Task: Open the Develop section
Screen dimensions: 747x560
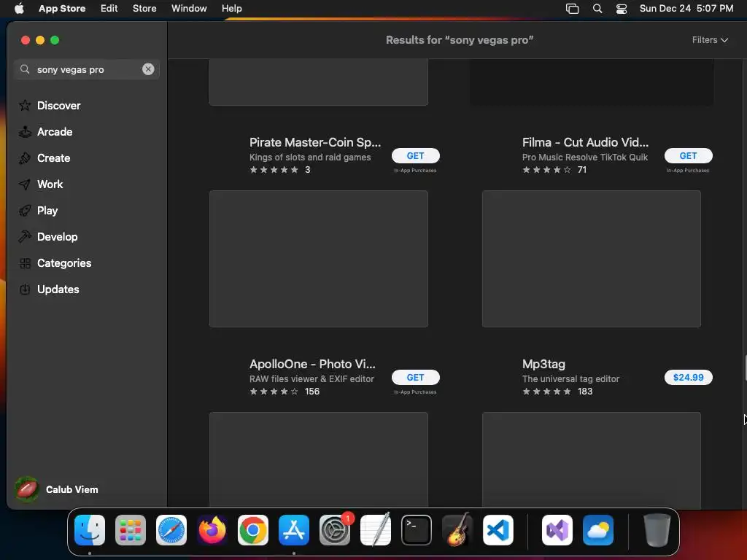Action: coord(57,236)
